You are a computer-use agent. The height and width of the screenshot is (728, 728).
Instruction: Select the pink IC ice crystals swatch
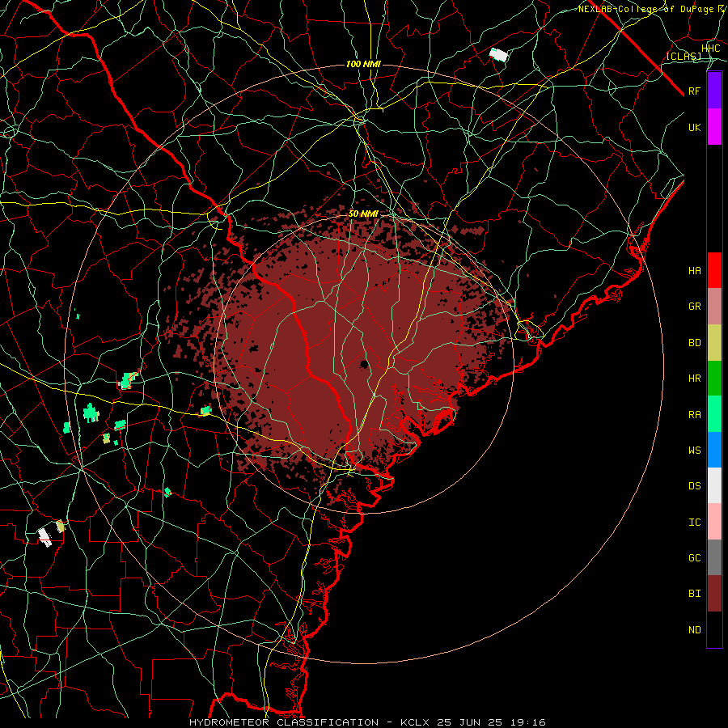714,522
